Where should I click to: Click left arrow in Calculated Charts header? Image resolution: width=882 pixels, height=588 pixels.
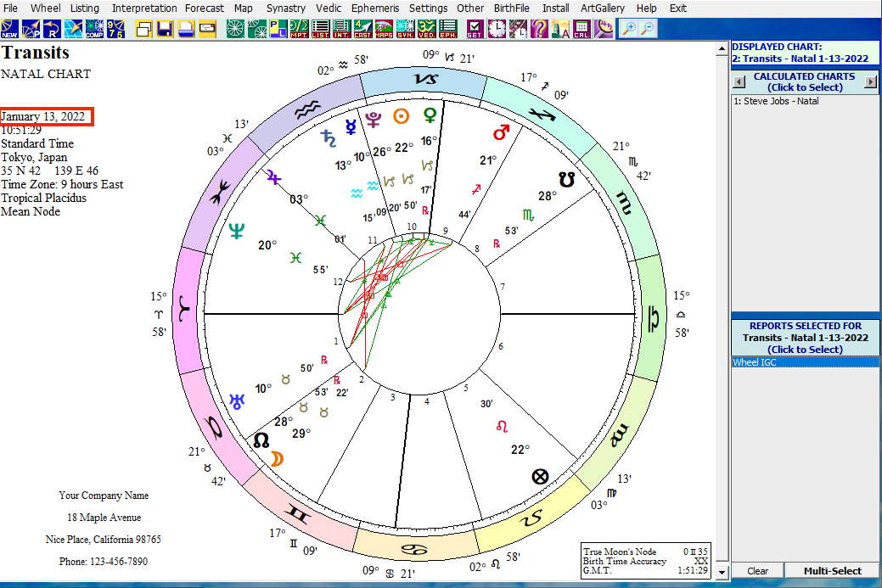pos(739,82)
